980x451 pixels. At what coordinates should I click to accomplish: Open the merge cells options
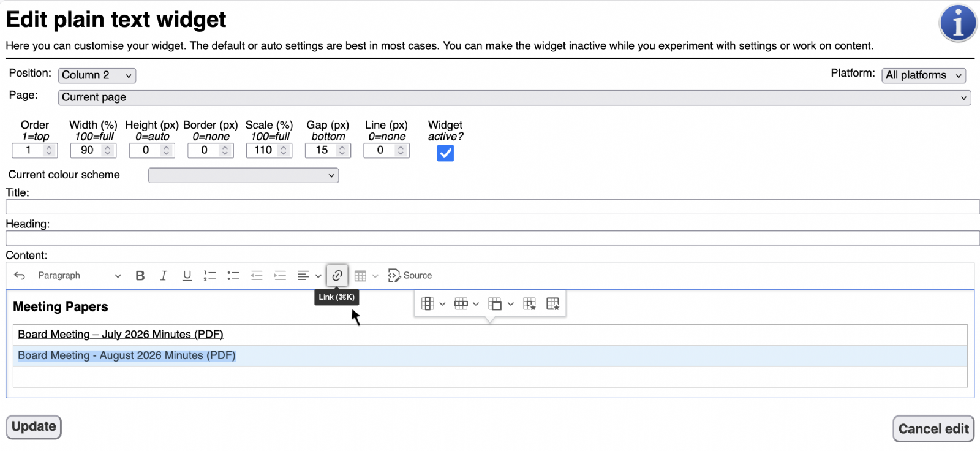coord(500,304)
